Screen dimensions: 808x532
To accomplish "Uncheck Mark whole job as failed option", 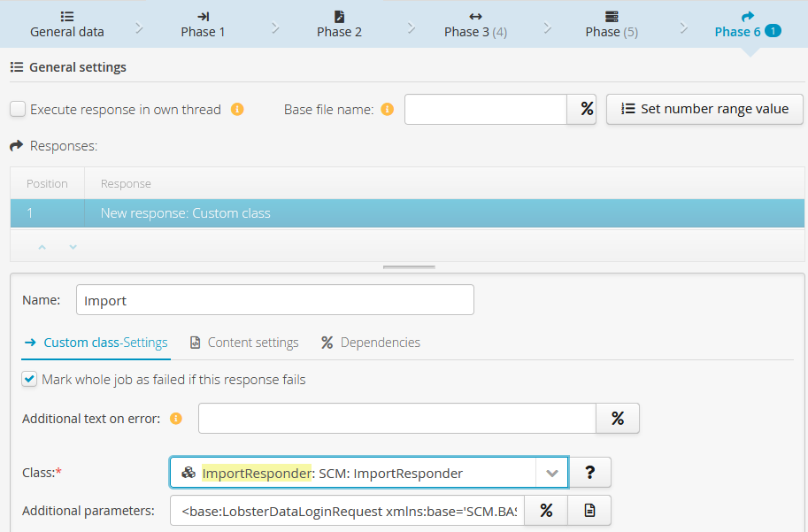I will tap(30, 380).
